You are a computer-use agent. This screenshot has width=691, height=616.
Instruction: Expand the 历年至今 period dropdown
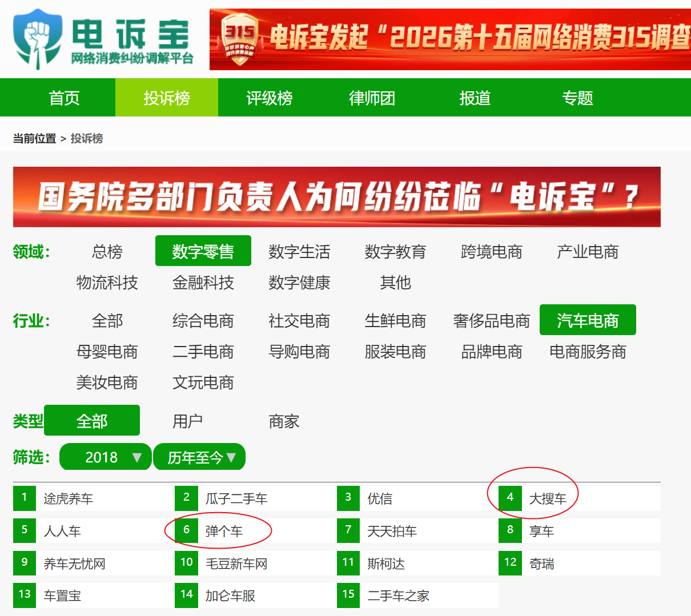(200, 457)
